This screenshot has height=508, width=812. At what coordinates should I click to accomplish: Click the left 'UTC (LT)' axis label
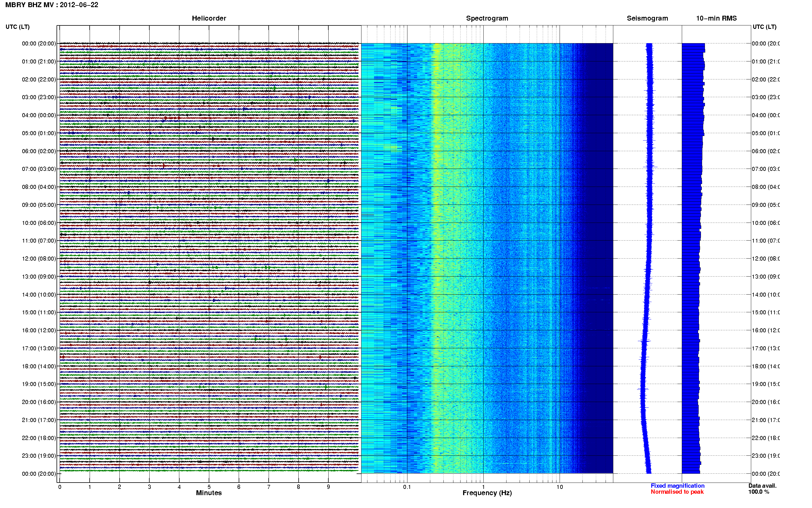point(17,27)
